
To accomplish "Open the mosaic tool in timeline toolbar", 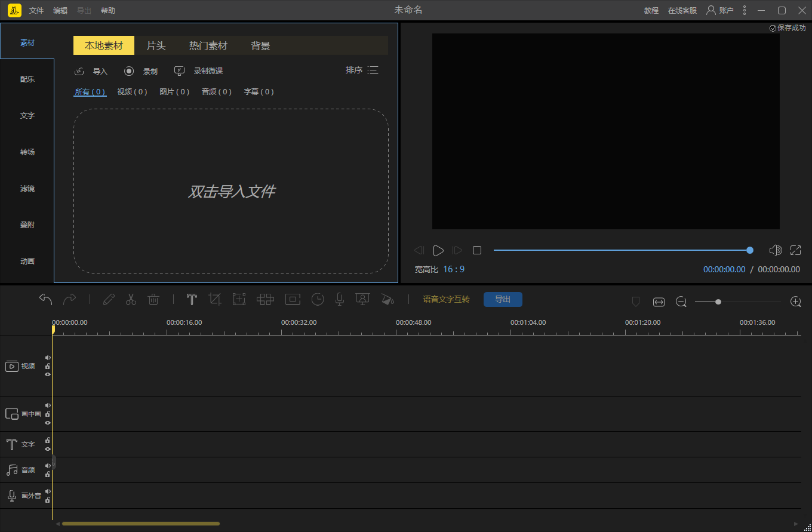I will pyautogui.click(x=265, y=299).
